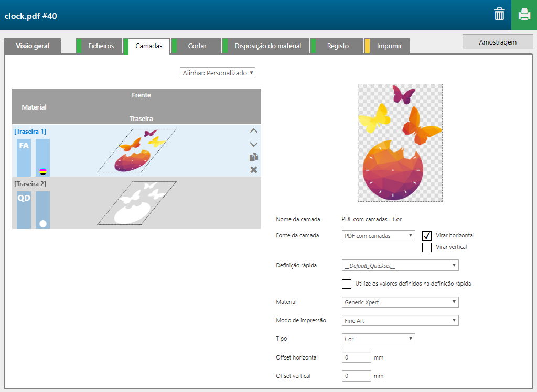Expand the Modo de impressão dropdown
The image size is (537, 392).
click(400, 320)
